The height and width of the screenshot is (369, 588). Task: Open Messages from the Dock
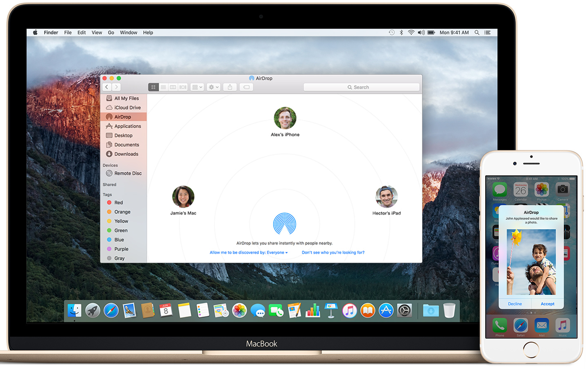pos(258,311)
